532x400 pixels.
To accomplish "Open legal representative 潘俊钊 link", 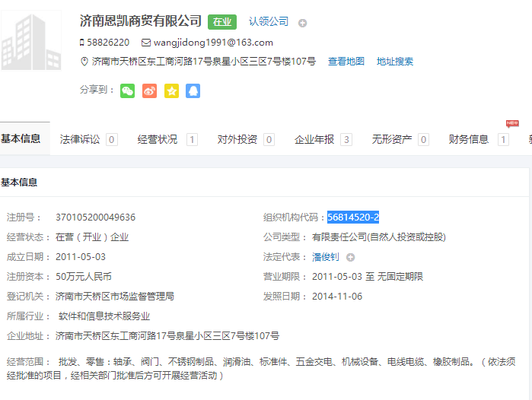I will (x=326, y=257).
